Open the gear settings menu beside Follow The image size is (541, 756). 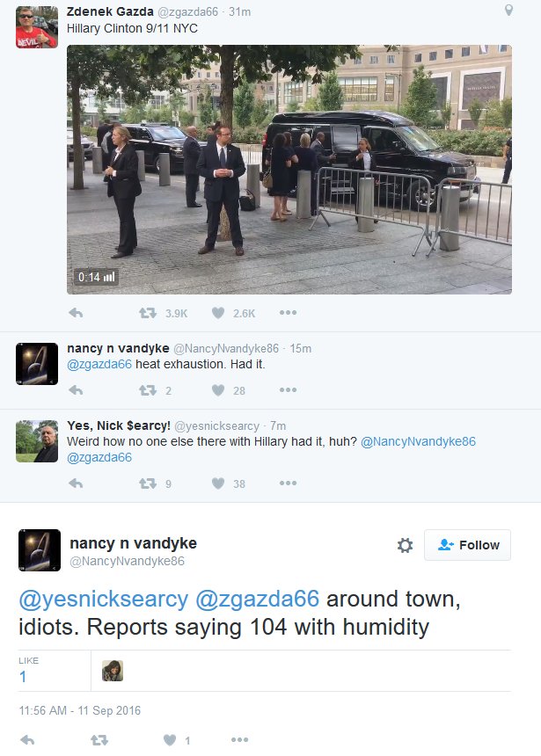[405, 545]
